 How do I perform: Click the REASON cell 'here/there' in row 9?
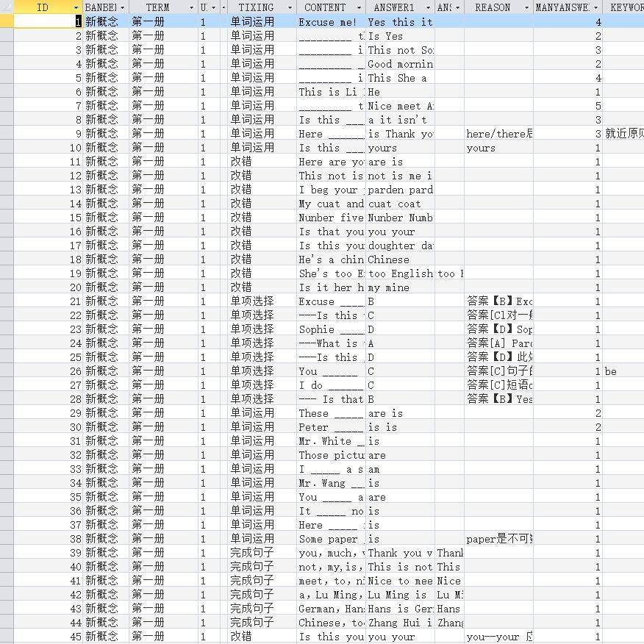[498, 134]
